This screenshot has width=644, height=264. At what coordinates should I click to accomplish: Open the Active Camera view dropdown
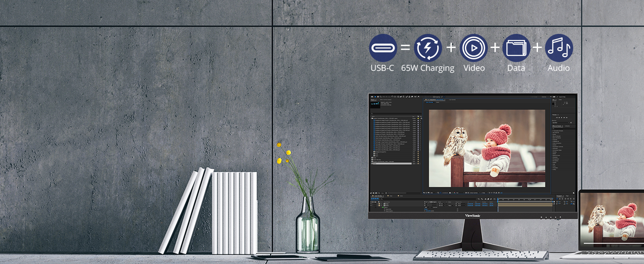coord(473,193)
